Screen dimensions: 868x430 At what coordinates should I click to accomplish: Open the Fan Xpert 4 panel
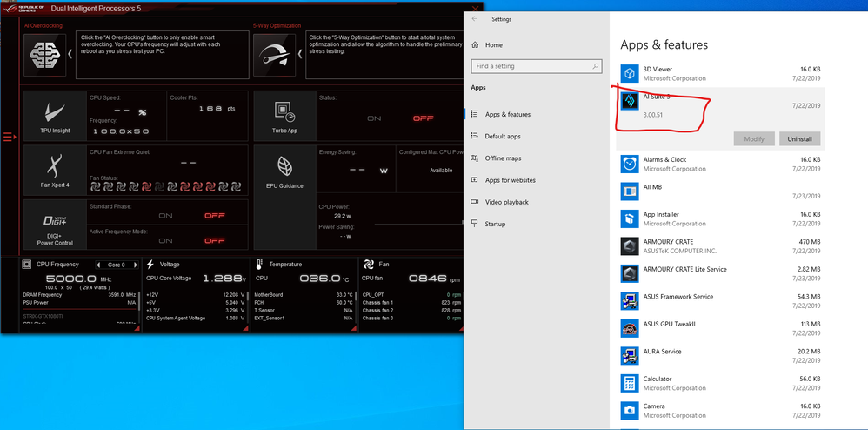[55, 170]
